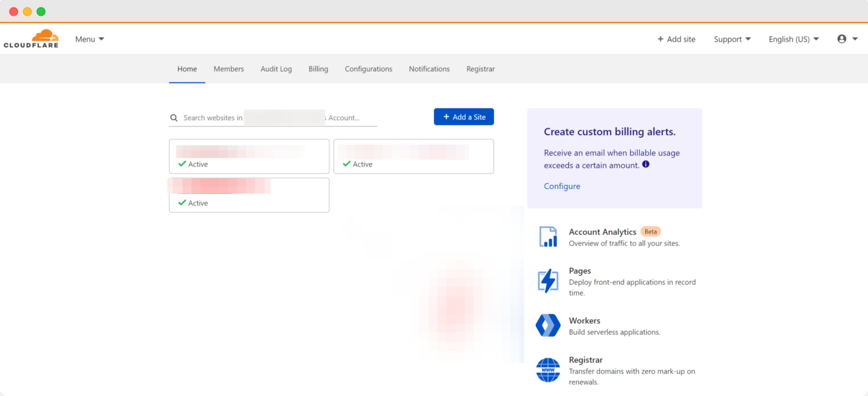Select the Pages deployment icon
The width and height of the screenshot is (868, 396).
click(x=547, y=281)
